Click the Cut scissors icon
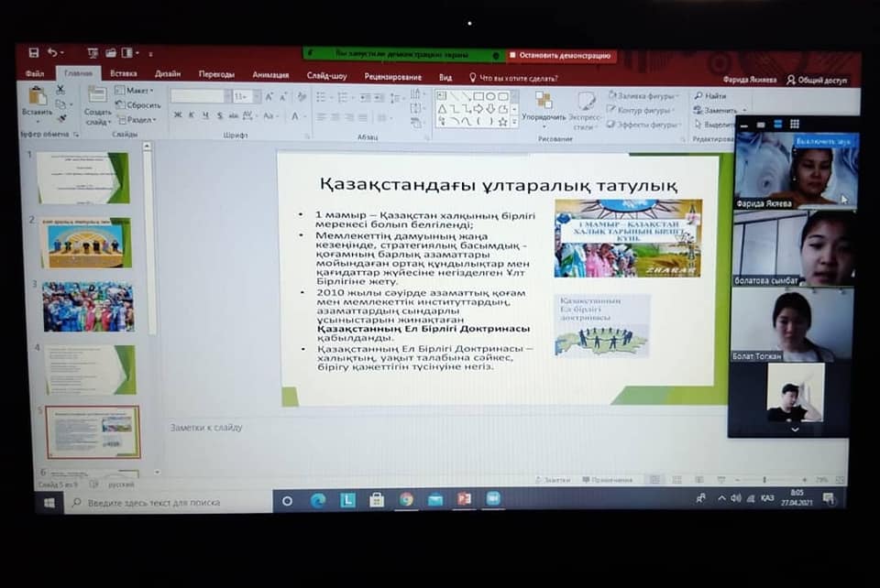 (60, 90)
